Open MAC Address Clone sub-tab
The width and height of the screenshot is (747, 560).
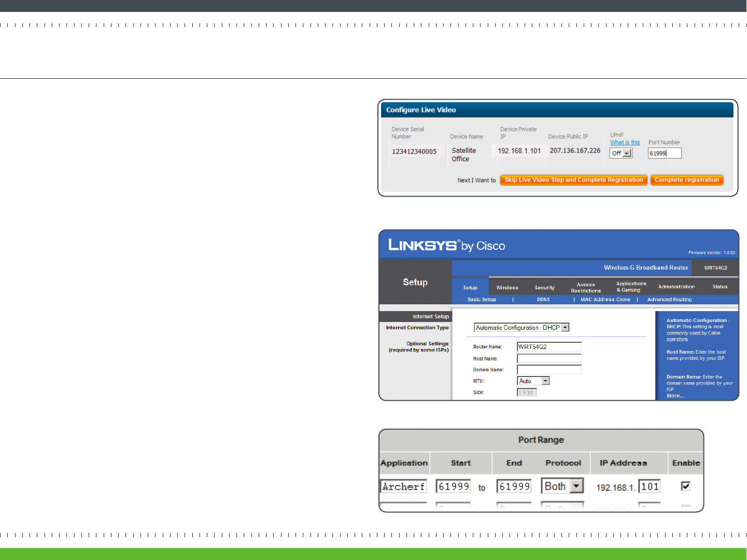605,300
